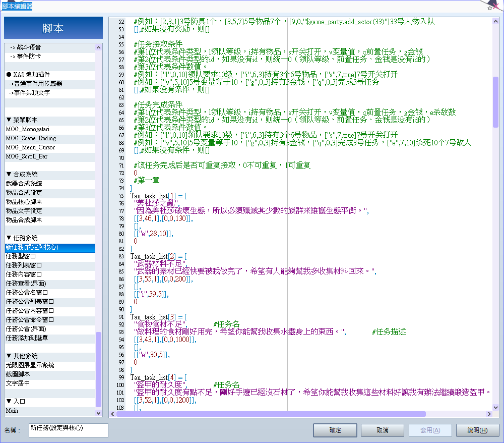Open the 无限图层显示系统 script
Viewport: 504px width, 443px height.
50,365
